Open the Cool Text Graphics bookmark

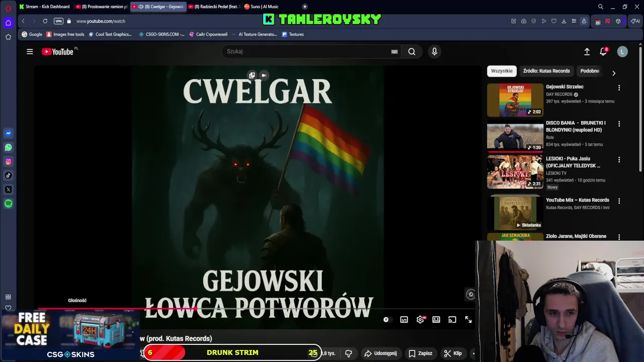[110, 34]
